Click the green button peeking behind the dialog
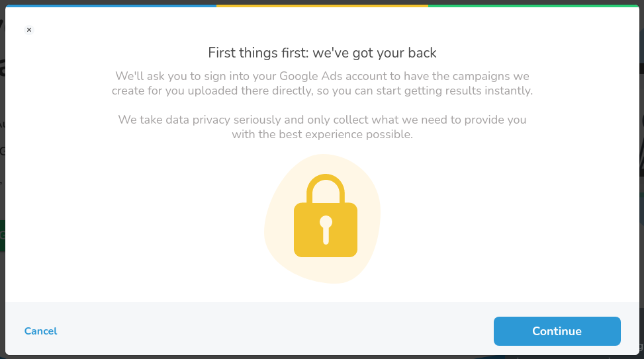Viewport: 644px width, 359px height. click(2, 236)
